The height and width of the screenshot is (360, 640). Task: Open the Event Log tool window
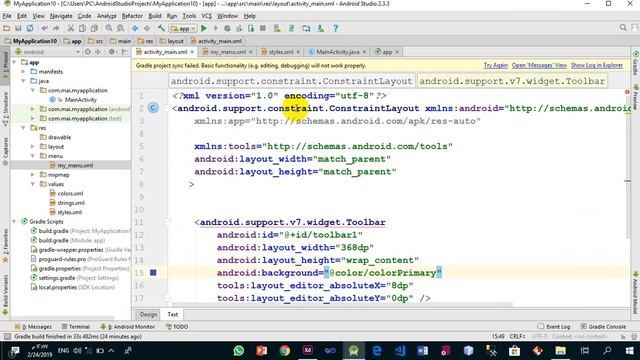pos(553,327)
